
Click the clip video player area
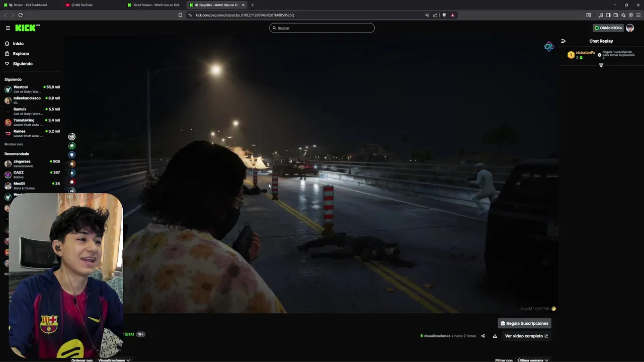(x=310, y=174)
